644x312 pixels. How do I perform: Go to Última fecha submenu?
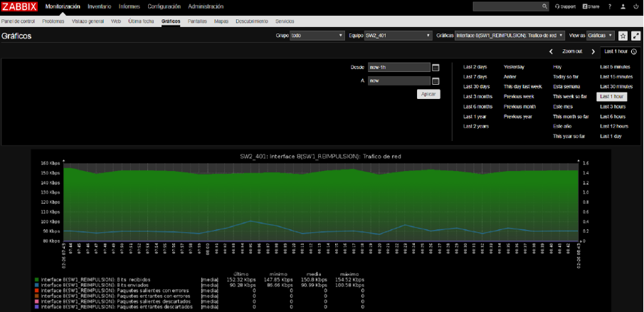141,21
